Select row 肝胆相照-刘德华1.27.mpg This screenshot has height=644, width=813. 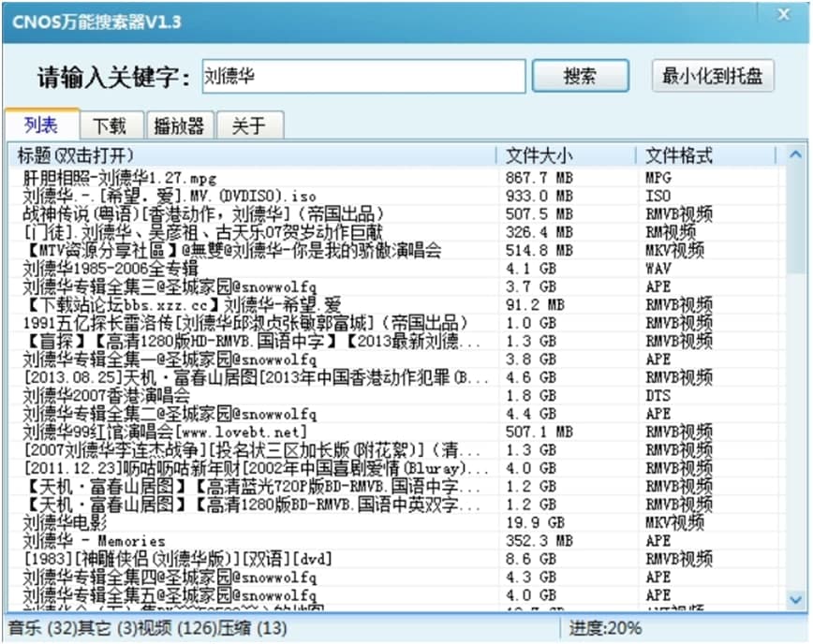[x=393, y=178]
